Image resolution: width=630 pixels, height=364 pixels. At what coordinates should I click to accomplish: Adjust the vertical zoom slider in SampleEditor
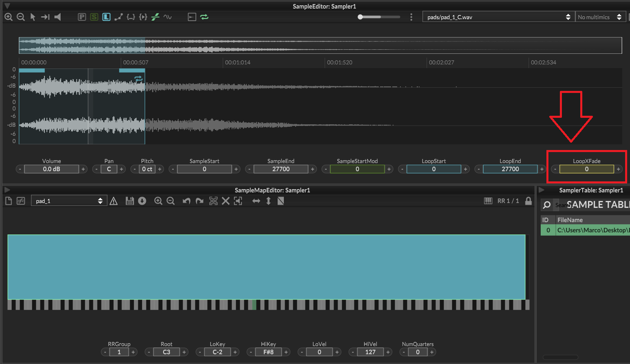(x=379, y=17)
